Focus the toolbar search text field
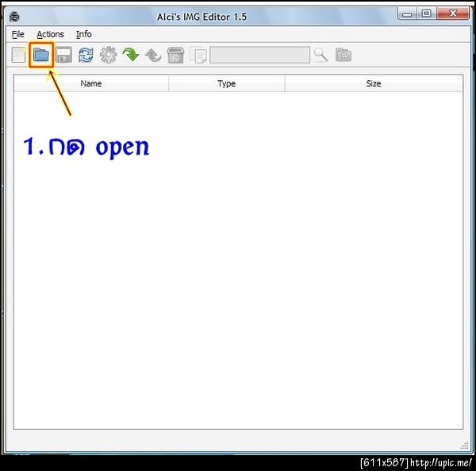The width and height of the screenshot is (476, 471). click(260, 55)
